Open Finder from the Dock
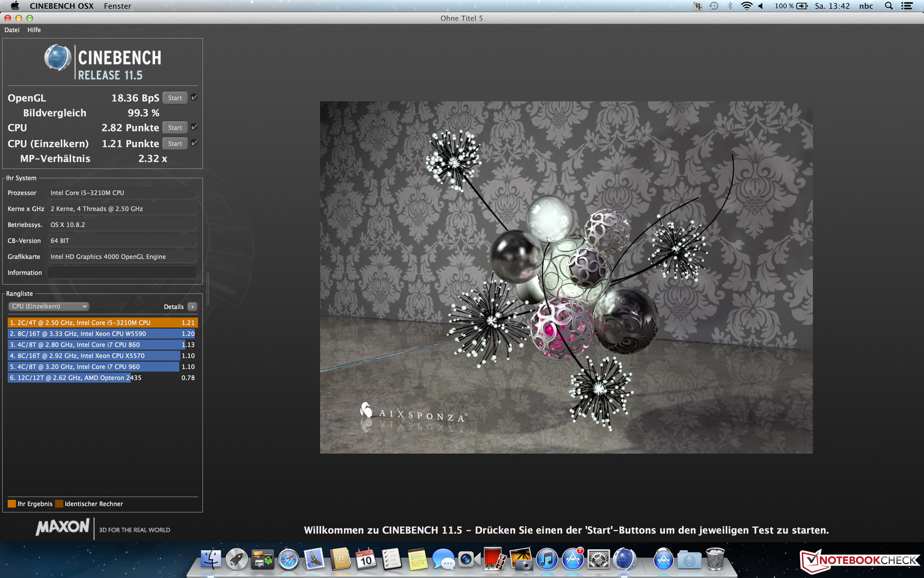 click(210, 560)
